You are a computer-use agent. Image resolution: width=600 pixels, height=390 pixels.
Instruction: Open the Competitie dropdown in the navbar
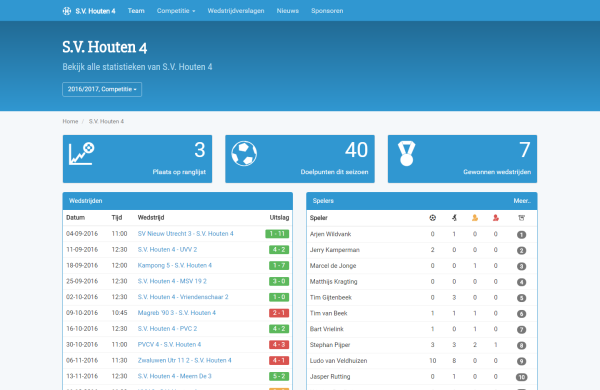pyautogui.click(x=176, y=11)
